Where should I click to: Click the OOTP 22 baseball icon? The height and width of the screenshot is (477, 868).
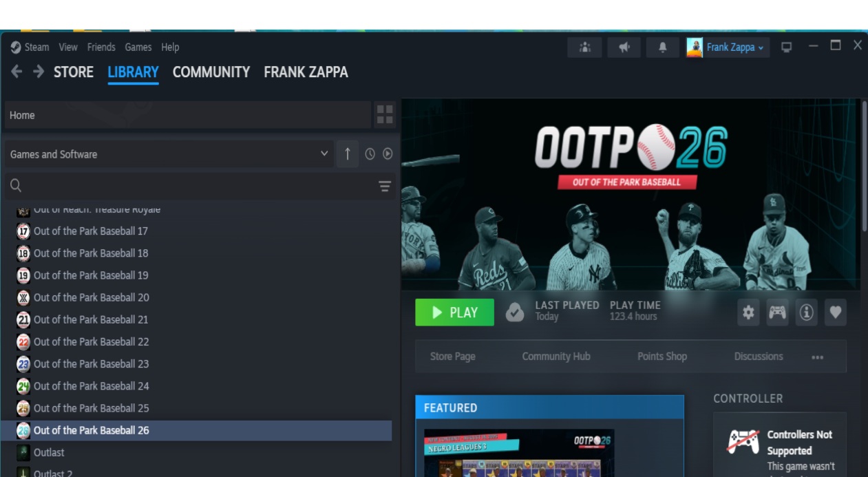(23, 341)
